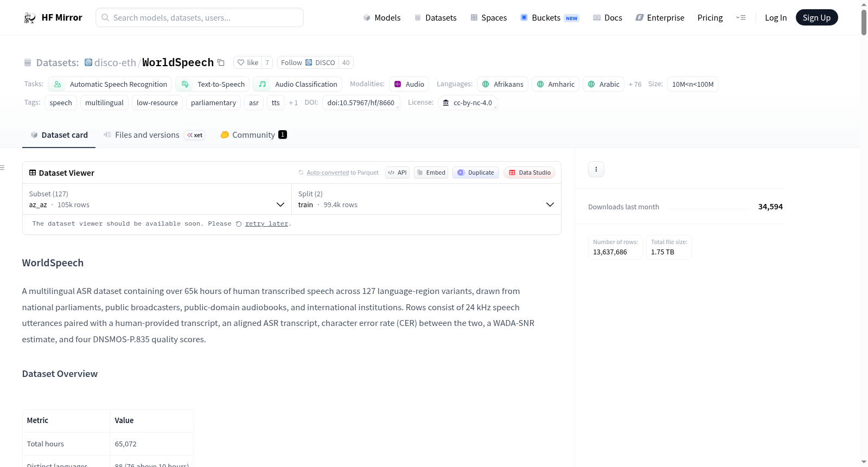Open Data Studio

click(529, 172)
